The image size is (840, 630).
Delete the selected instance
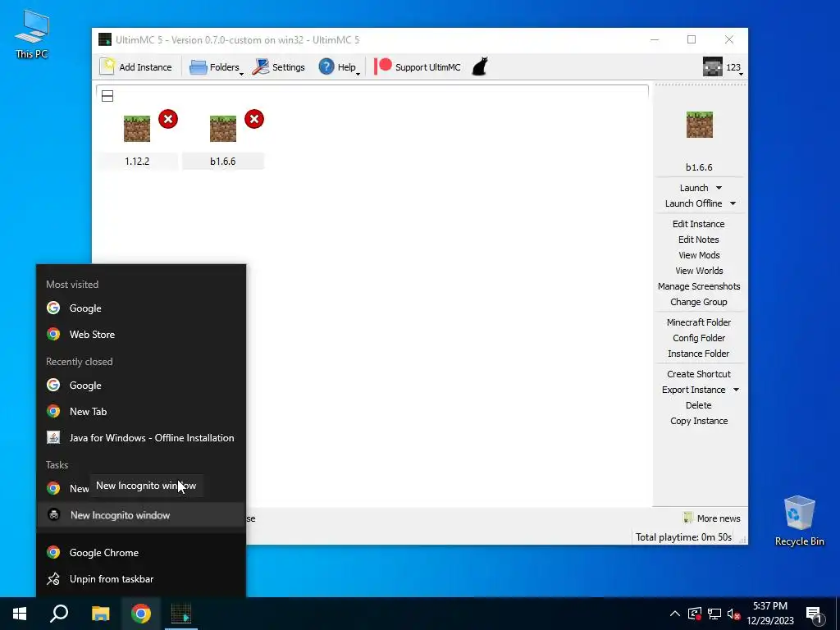pos(699,405)
